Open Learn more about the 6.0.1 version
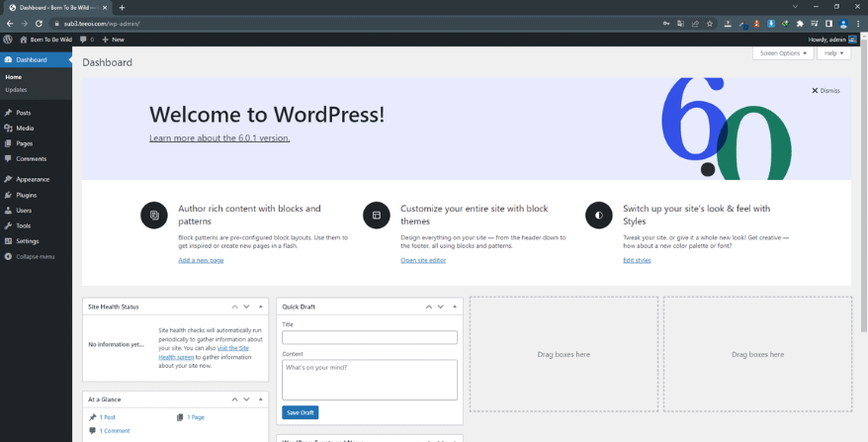 point(219,137)
